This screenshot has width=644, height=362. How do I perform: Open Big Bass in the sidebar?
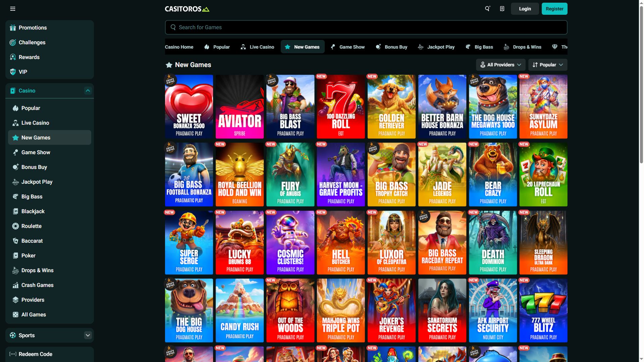click(x=50, y=196)
